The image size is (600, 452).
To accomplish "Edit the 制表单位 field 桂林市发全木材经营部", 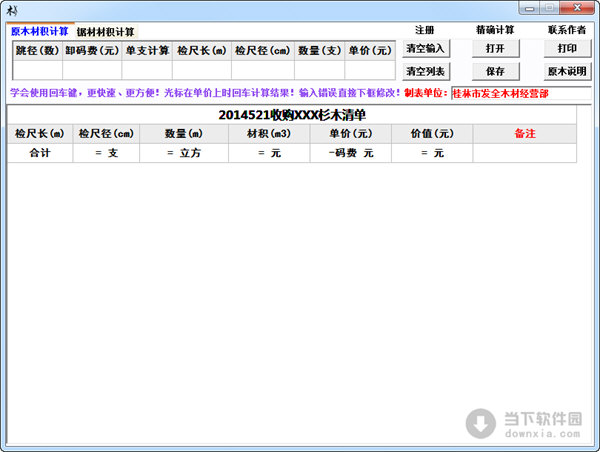I will click(521, 93).
